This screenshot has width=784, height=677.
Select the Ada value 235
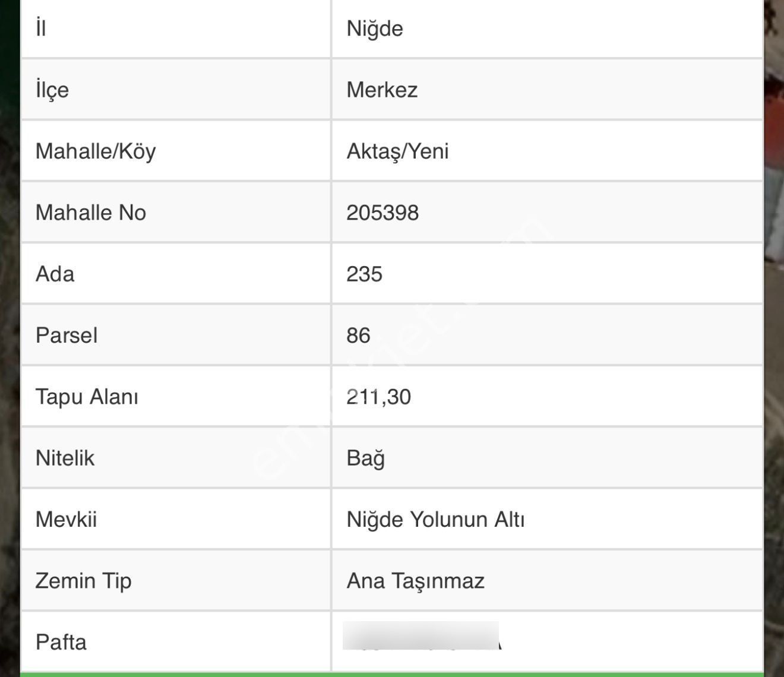364,274
